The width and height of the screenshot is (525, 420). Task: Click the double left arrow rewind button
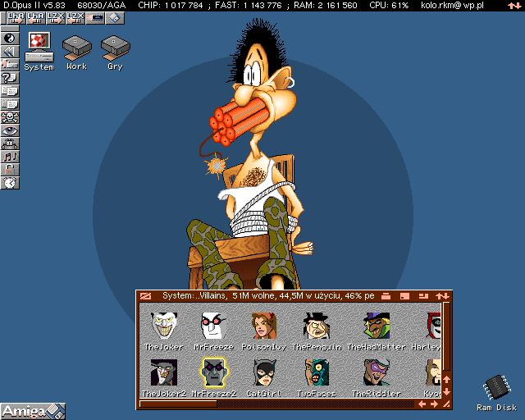10,52
